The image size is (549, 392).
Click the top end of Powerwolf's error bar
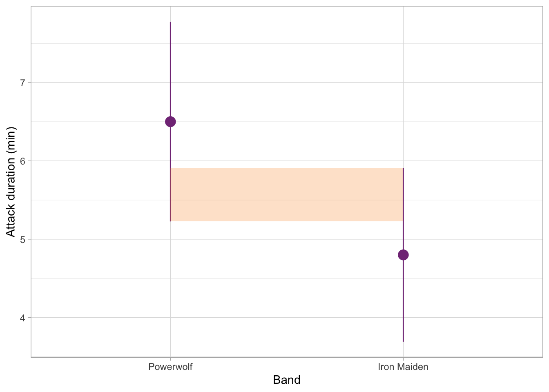(x=170, y=23)
